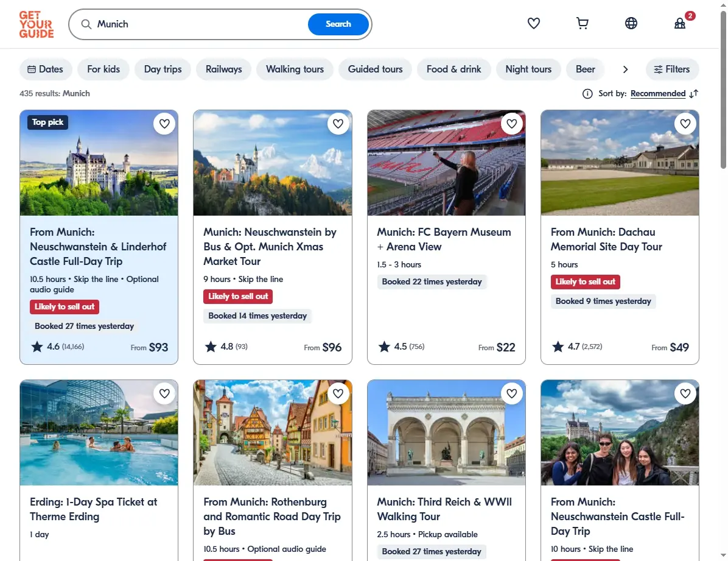The width and height of the screenshot is (728, 561).
Task: Click Likely to sell out on Dachau card
Action: (586, 281)
